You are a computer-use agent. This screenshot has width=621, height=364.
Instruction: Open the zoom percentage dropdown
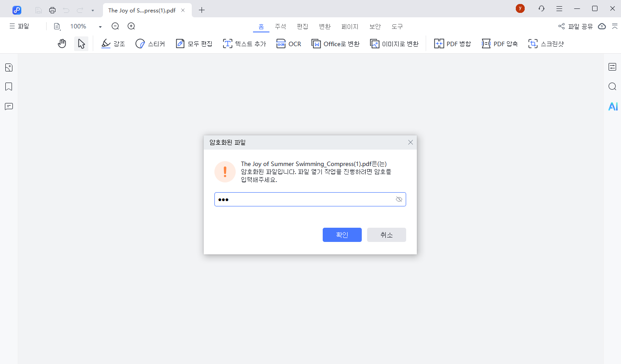[99, 26]
